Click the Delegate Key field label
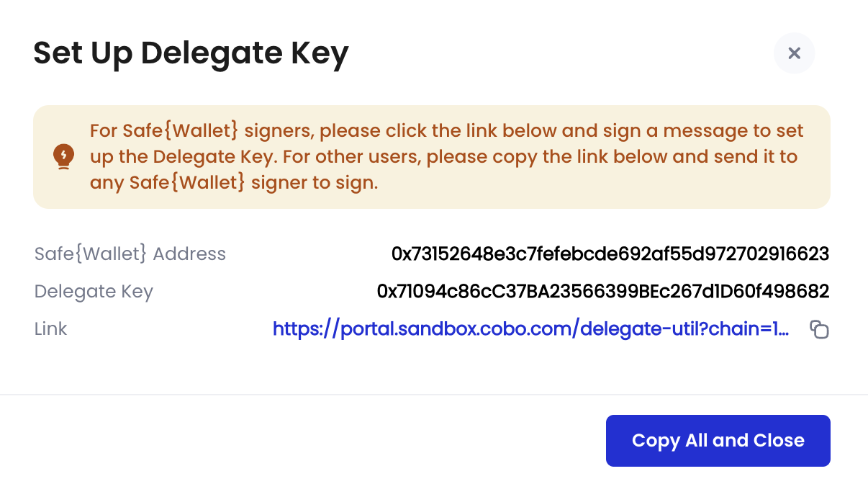 click(94, 292)
